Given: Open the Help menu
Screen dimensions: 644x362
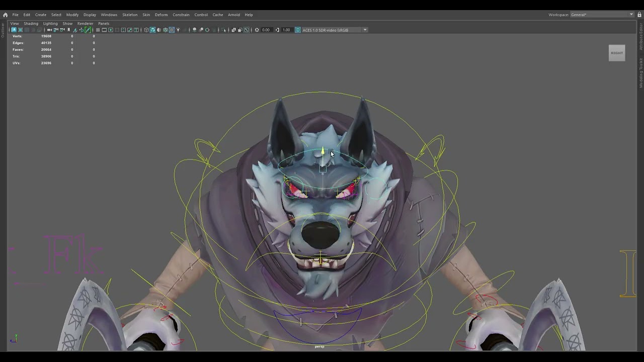Looking at the screenshot, I should [249, 15].
